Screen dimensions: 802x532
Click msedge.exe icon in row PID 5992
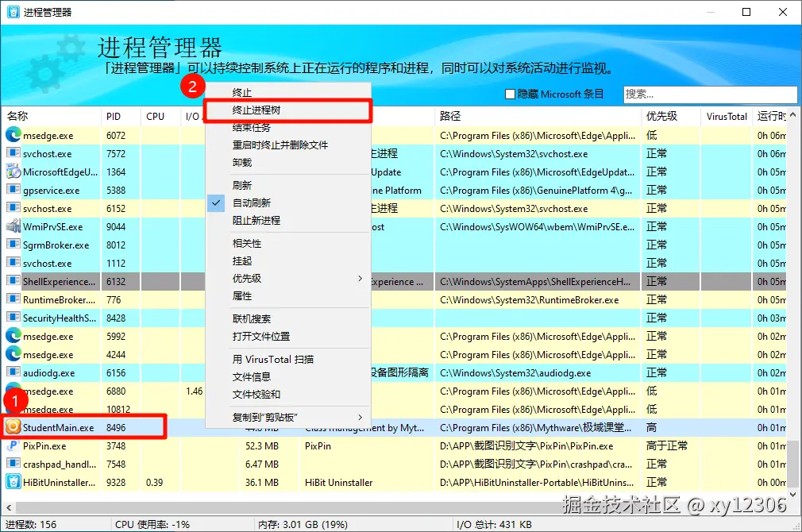(x=13, y=336)
